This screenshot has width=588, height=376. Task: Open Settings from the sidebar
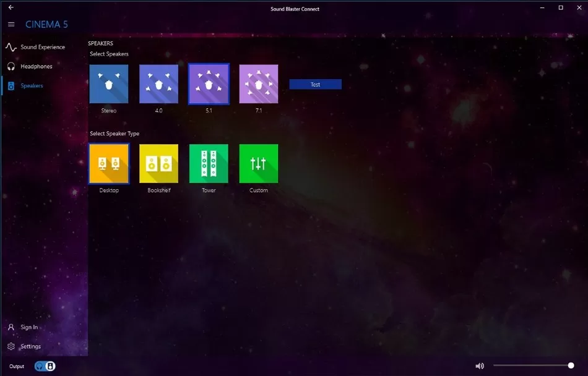tap(44, 346)
